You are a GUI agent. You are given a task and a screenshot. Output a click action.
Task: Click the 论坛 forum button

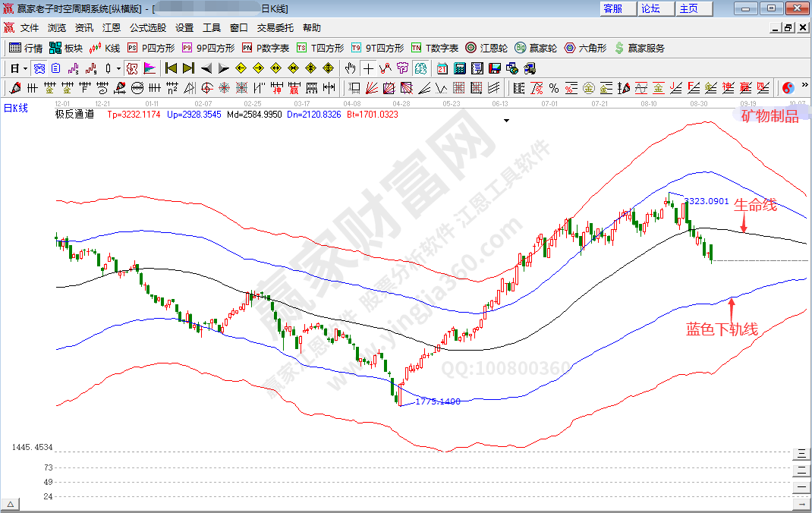[x=650, y=8]
